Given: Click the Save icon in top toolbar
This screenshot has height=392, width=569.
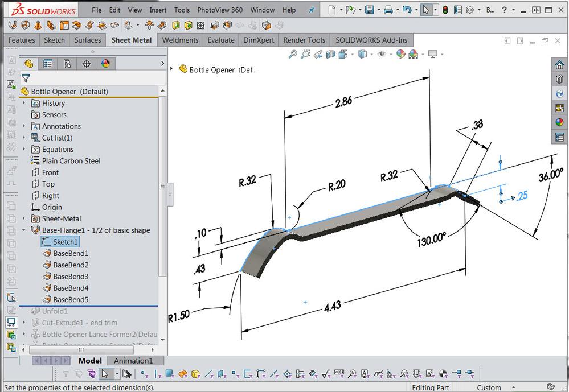Looking at the screenshot, I should point(369,10).
